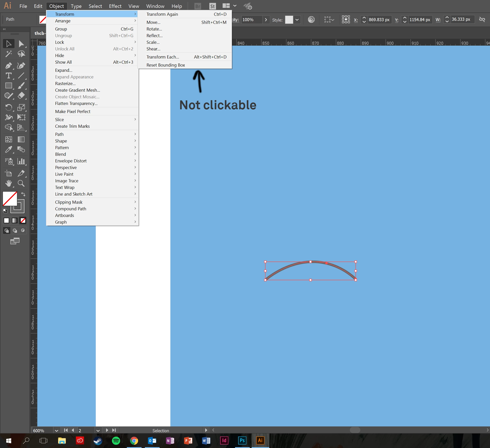This screenshot has width=490, height=448.
Task: Click Reset Bounding Box menu entry
Action: [166, 65]
